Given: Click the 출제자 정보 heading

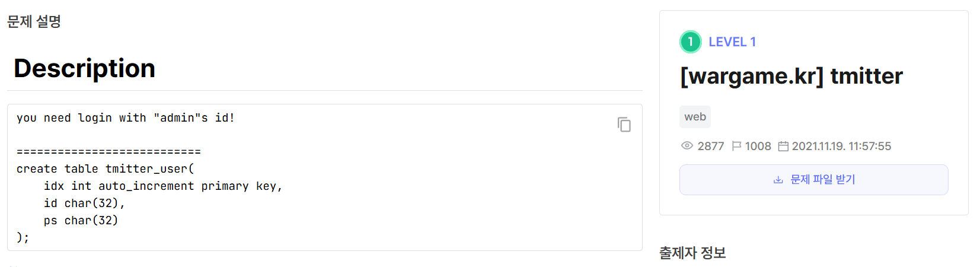Looking at the screenshot, I should pos(692,253).
